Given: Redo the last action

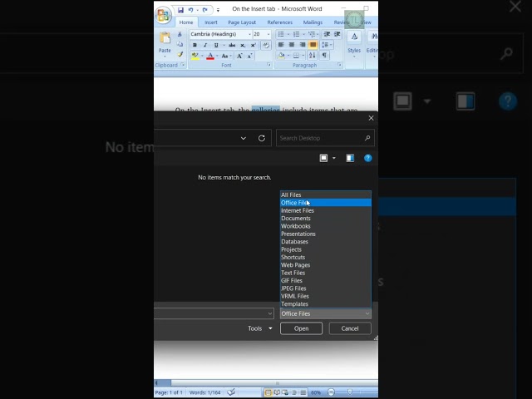Looking at the screenshot, I should pyautogui.click(x=204, y=10).
